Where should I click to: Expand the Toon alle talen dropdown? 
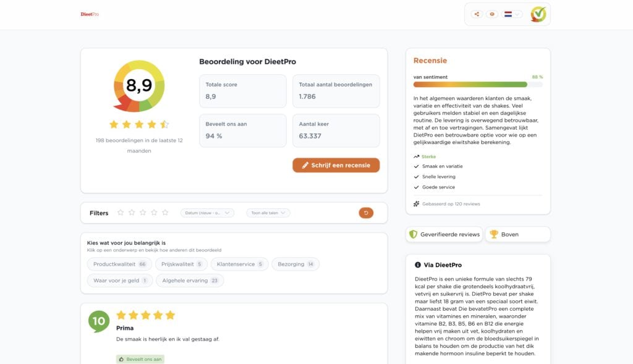268,213
